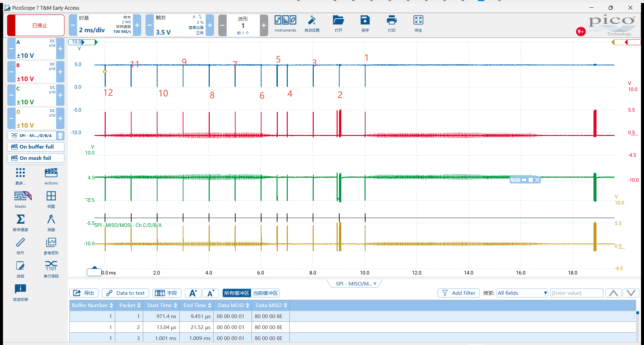Open the reference waveforms icon
The height and width of the screenshot is (345, 644).
(51, 243)
